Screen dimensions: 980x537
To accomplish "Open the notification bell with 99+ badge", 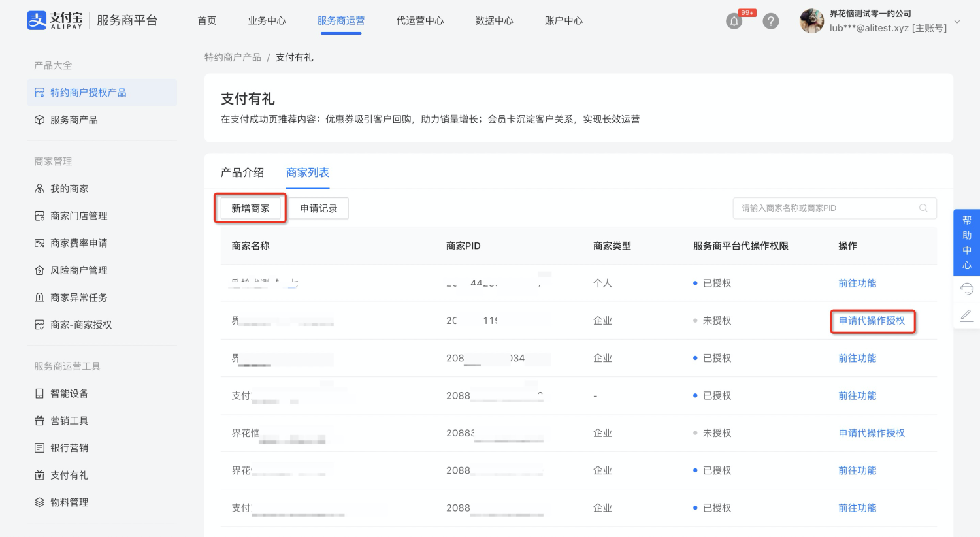I will [734, 22].
